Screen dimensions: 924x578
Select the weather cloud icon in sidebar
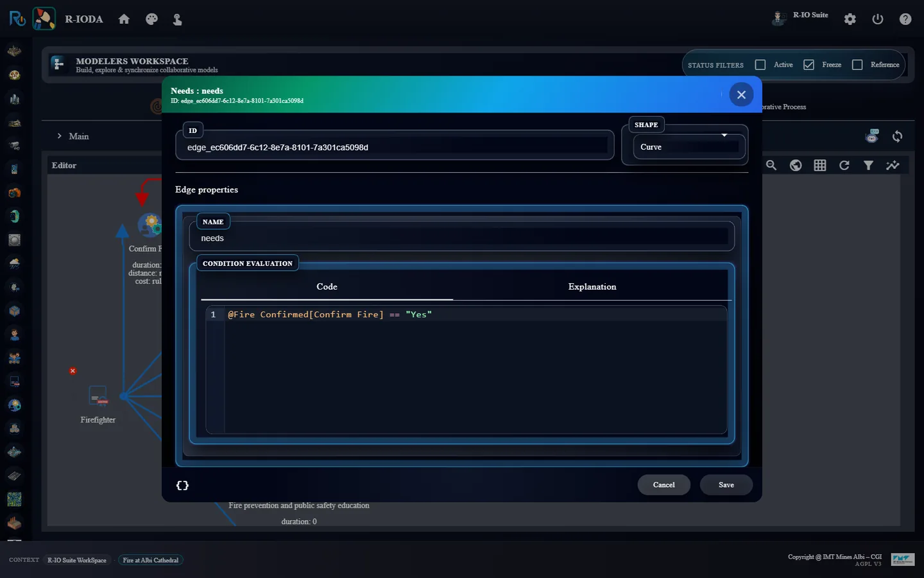pos(14,263)
